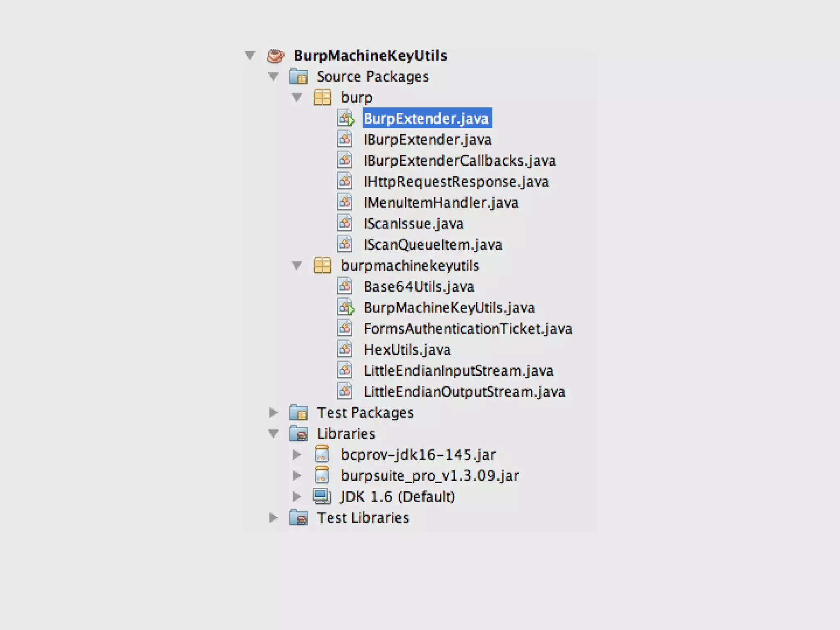Select IBurpExtenderCallbacks.java in the tree

460,161
